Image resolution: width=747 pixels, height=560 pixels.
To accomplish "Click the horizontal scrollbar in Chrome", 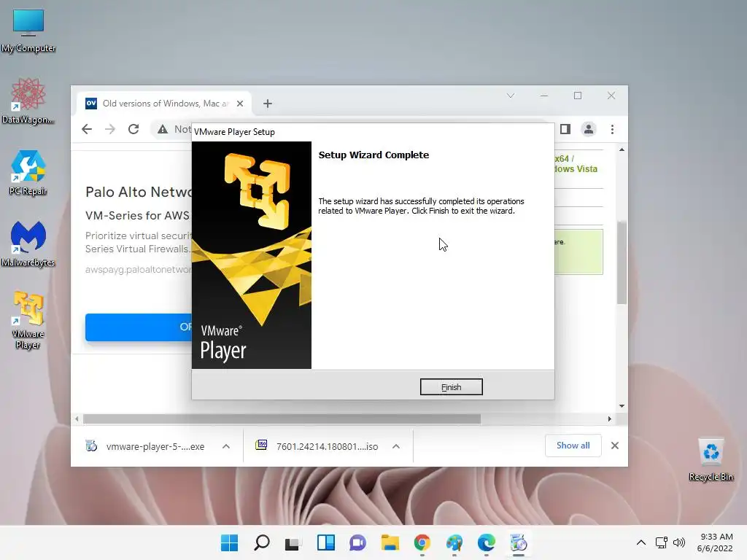I will pos(282,419).
